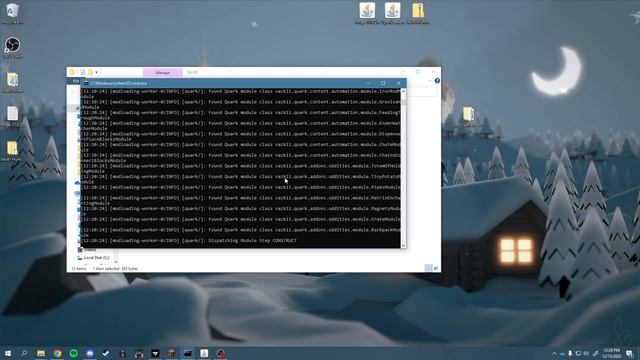Maximize the File Explorer window
This screenshot has width=640, height=360.
(x=418, y=72)
